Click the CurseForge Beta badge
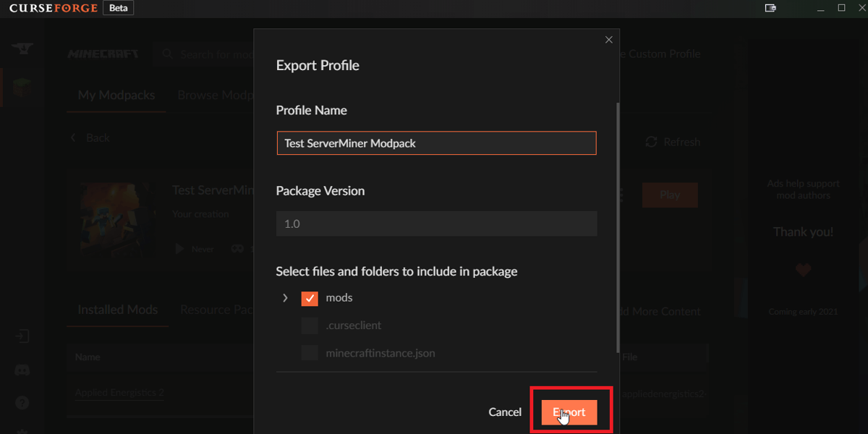 (117, 8)
